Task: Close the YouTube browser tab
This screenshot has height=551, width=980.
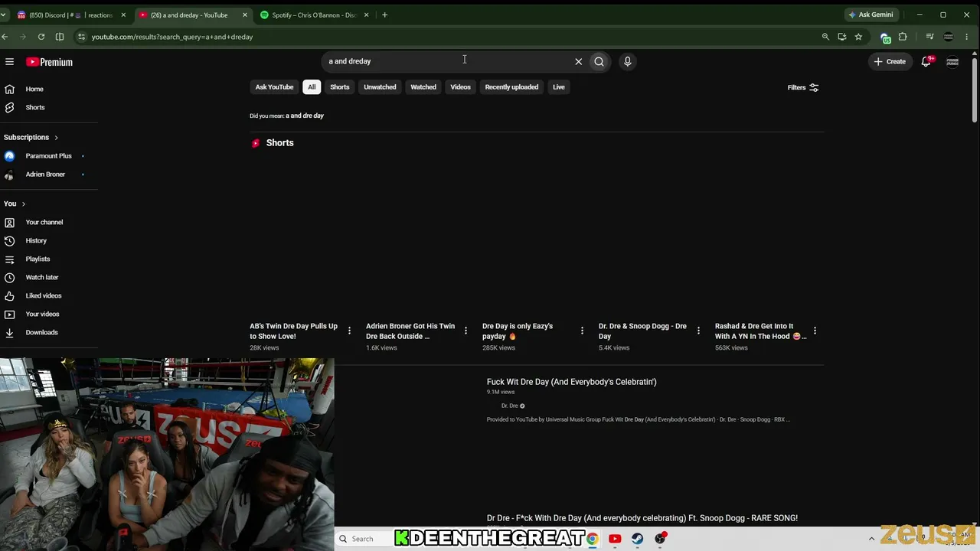Action: click(x=245, y=15)
